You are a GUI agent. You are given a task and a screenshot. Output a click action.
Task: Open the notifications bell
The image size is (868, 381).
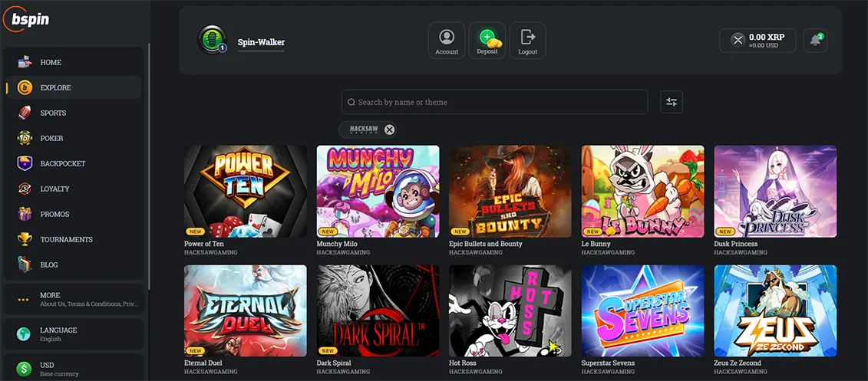[815, 41]
